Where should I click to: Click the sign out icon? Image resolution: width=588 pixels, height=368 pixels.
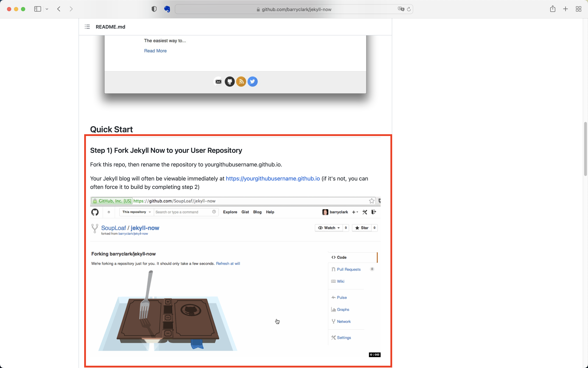point(374,212)
